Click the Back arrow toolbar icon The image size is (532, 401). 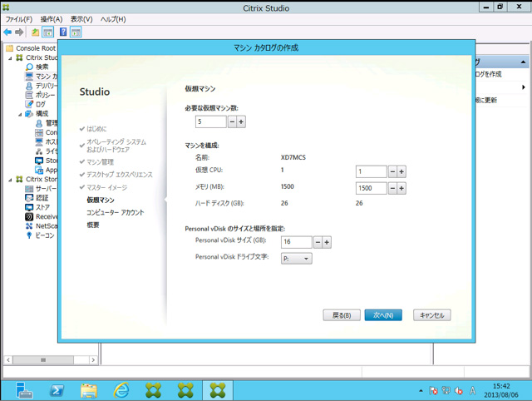pyautogui.click(x=7, y=32)
